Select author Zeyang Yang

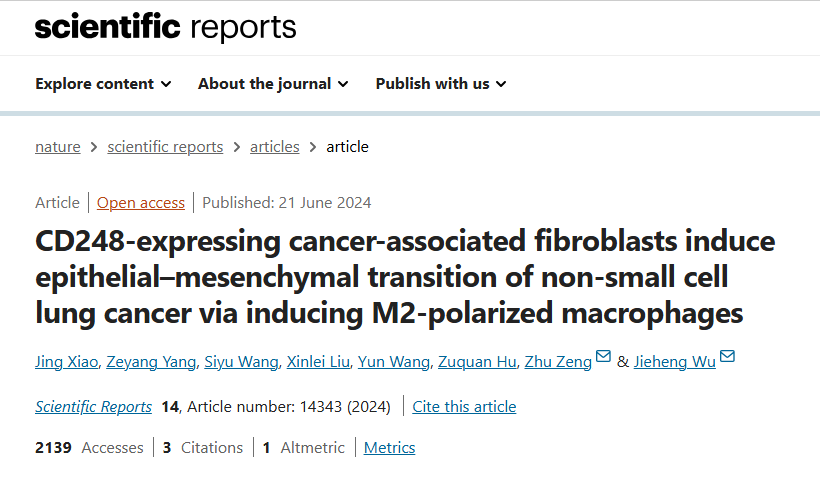pos(151,361)
